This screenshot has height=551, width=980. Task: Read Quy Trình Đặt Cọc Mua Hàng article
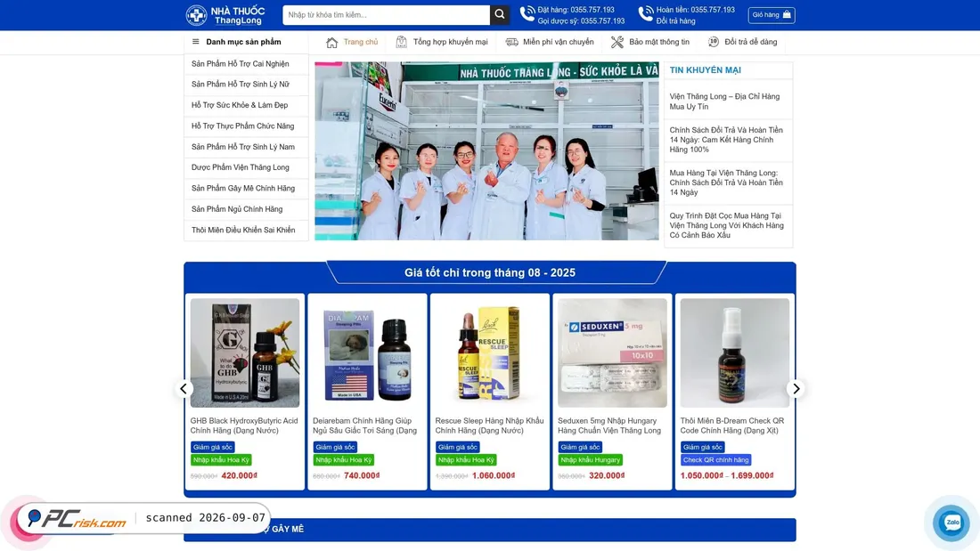point(726,225)
